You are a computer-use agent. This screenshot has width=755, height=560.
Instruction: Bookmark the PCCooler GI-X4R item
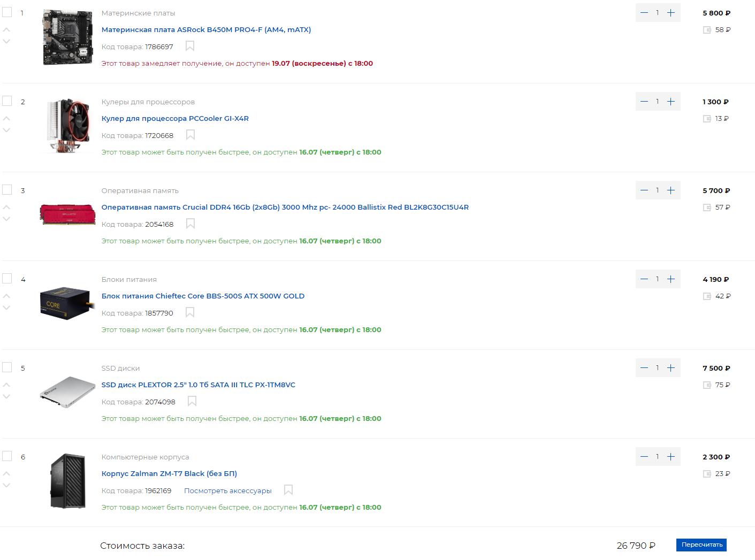pos(190,135)
